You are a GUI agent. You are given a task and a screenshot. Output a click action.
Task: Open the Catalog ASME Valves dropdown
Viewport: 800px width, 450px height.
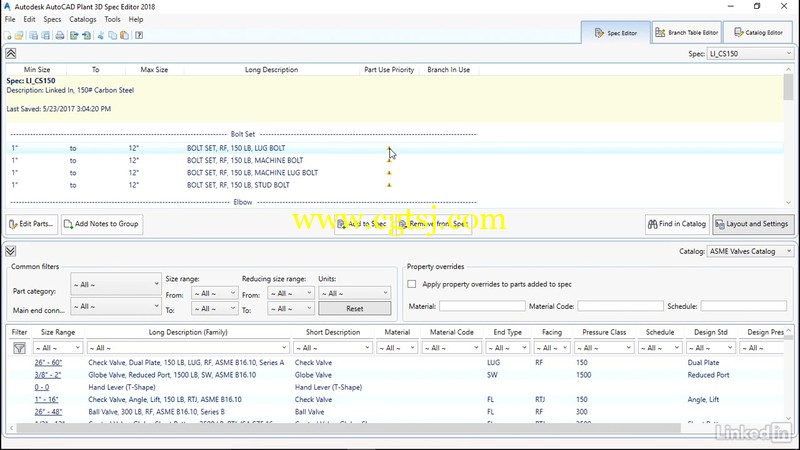click(x=750, y=251)
